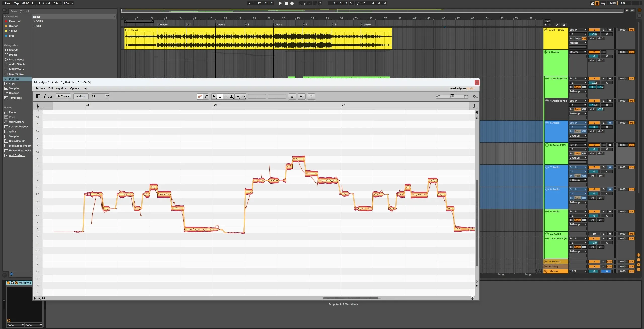Click the Melodyne horizontal scrollbar
Viewport: 644px width, 329px height.
point(350,298)
